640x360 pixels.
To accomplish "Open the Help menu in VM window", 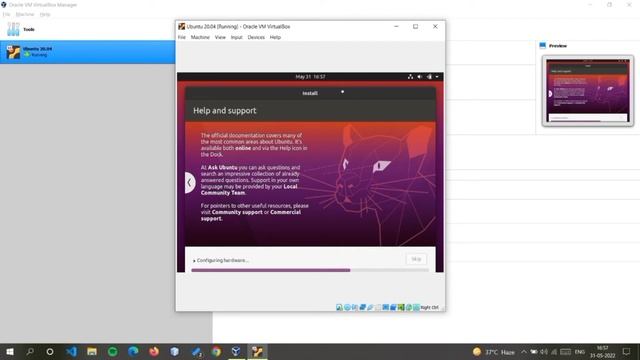I will point(275,37).
